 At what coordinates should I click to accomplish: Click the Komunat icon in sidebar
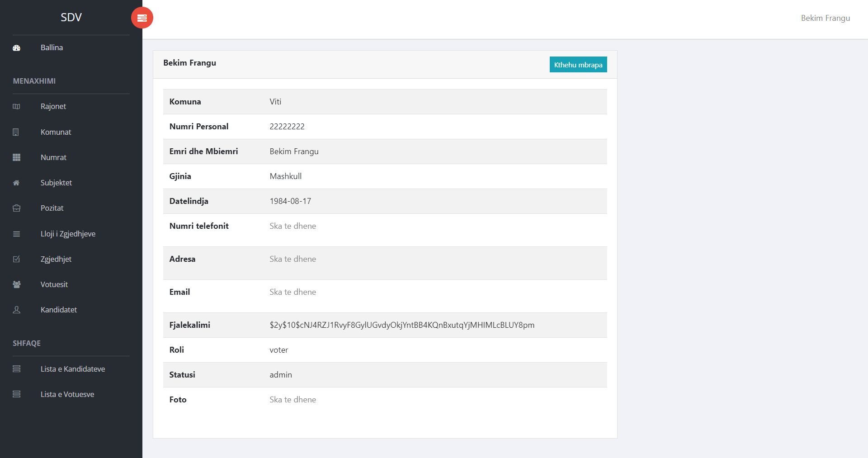click(x=16, y=132)
